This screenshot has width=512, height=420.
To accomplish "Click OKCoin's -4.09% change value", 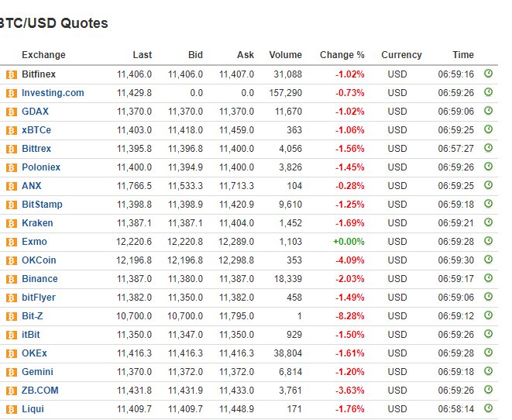I will [x=349, y=260].
